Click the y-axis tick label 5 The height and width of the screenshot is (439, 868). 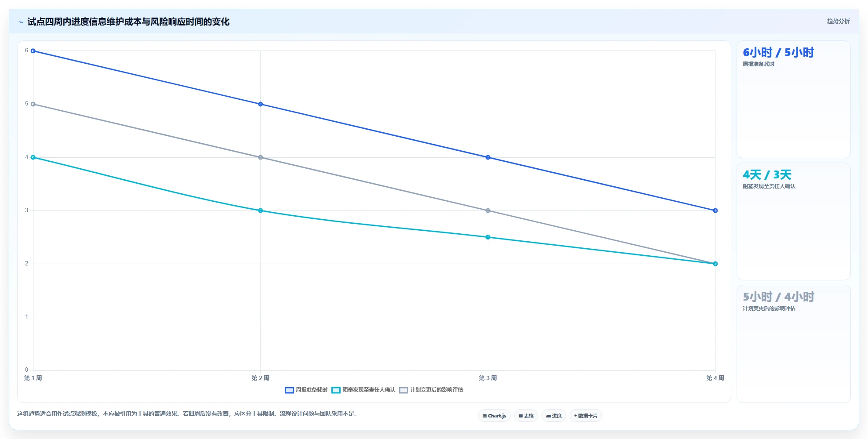[26, 104]
